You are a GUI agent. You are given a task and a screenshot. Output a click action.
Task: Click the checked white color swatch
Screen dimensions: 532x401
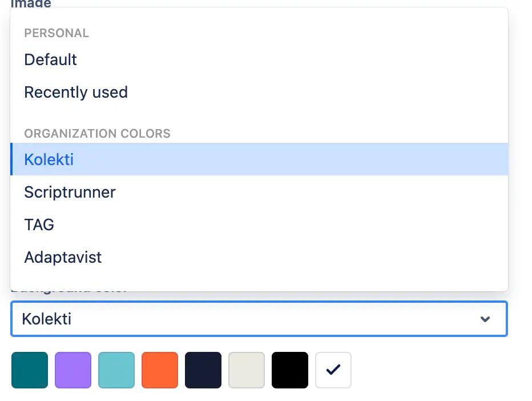[x=333, y=370]
